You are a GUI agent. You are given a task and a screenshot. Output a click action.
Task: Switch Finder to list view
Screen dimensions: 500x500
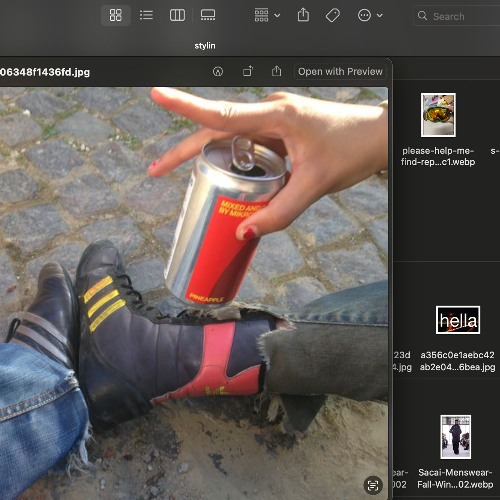point(146,15)
